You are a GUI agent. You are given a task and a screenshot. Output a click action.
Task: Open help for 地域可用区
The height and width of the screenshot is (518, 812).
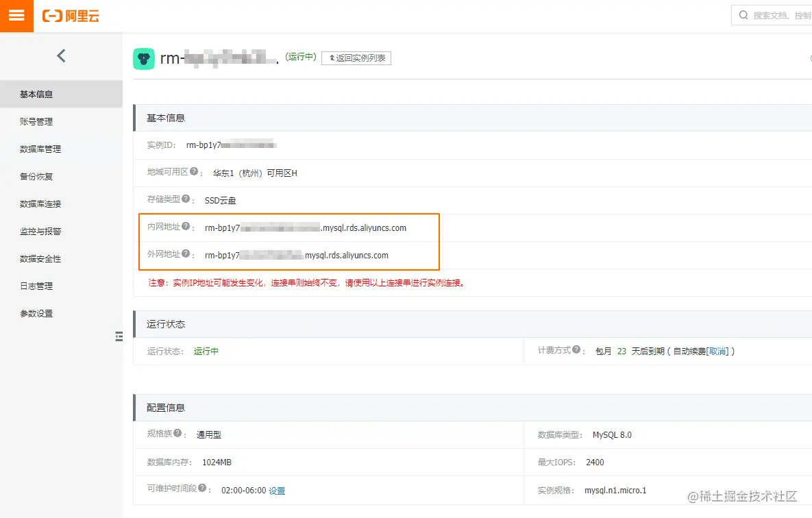click(194, 171)
